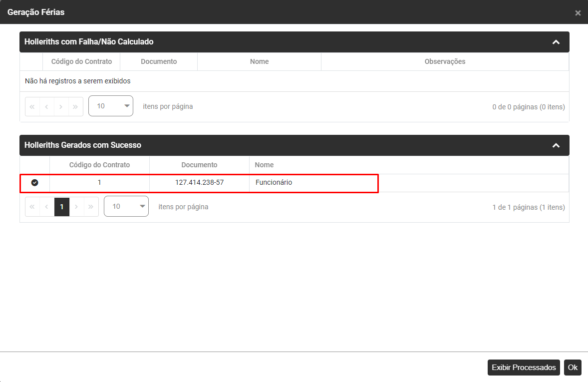Go to last page in failed holleriths pager
This screenshot has width=588, height=382.
[76, 106]
